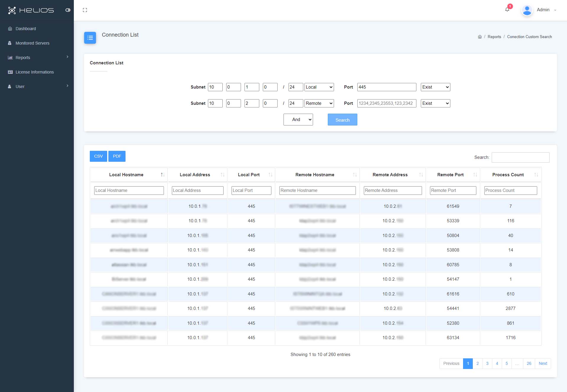The width and height of the screenshot is (567, 392).
Task: Open the Exist dropdown on the second port row
Action: 435,103
